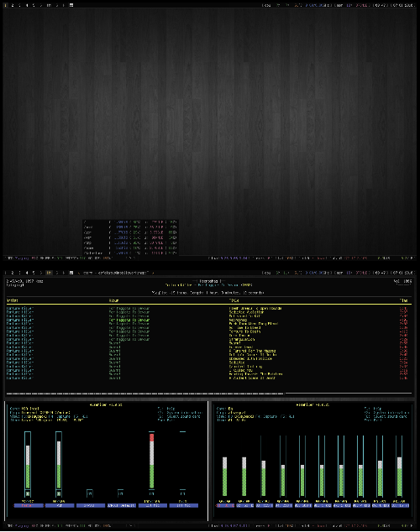Toggle the mute box of the third left-mixer channel
This screenshot has width=420, height=532.
(x=90, y=493)
